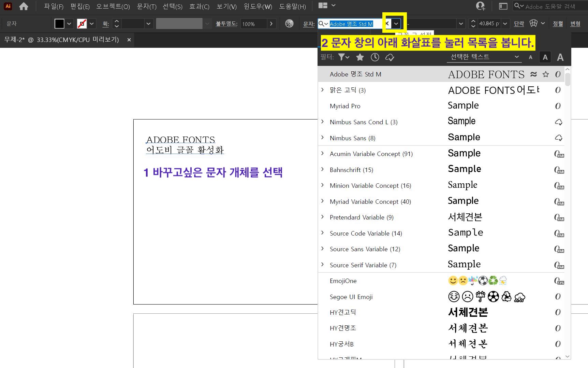This screenshot has width=588, height=368.
Task: Open the 윈도우(W) menu
Action: point(258,6)
